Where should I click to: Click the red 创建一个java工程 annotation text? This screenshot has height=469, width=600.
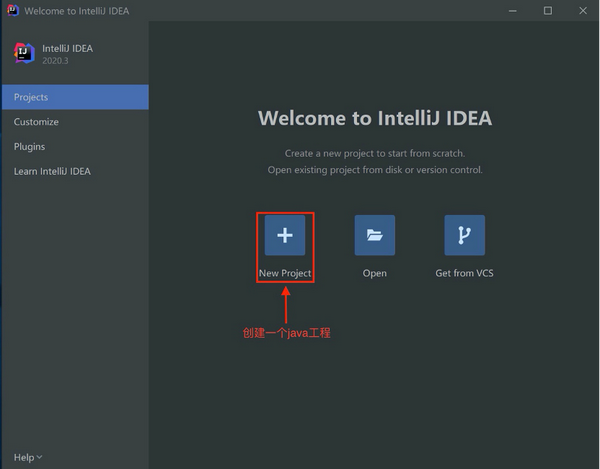coord(287,333)
